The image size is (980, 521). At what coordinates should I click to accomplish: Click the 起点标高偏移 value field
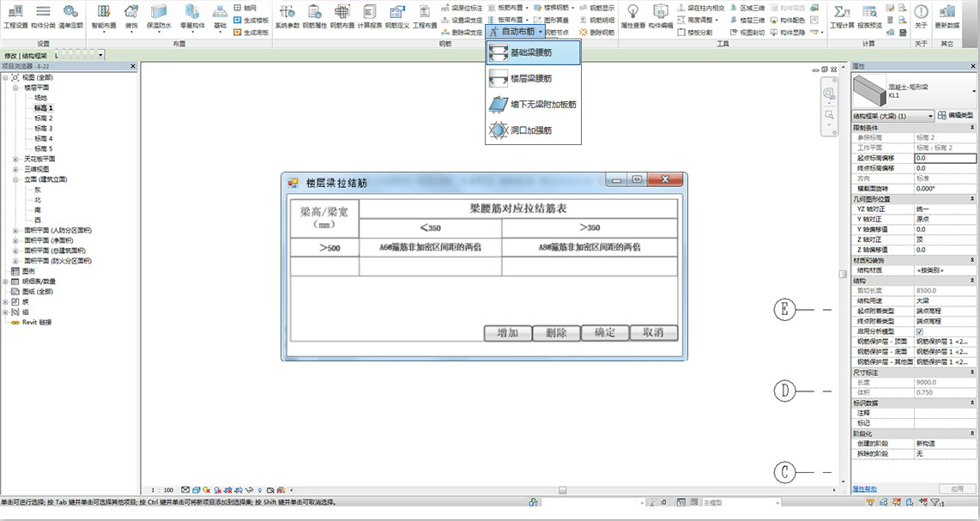944,158
